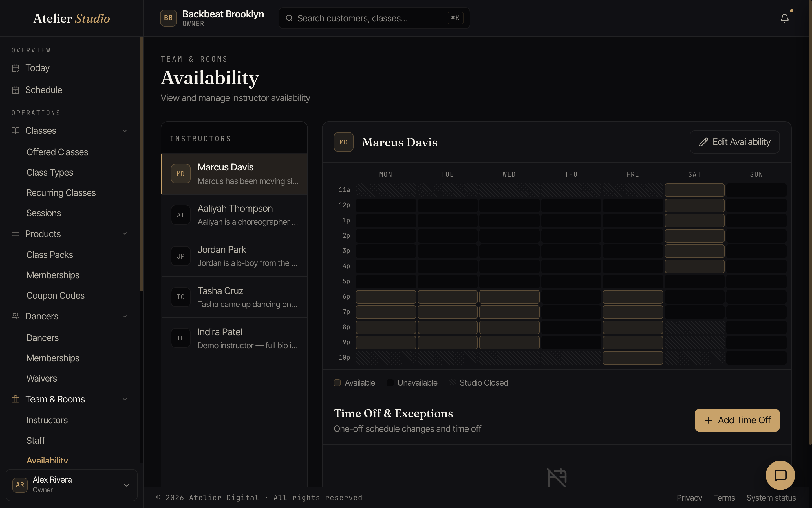Viewport: 812px width, 508px height.
Task: Open the notifications bell
Action: coord(784,18)
